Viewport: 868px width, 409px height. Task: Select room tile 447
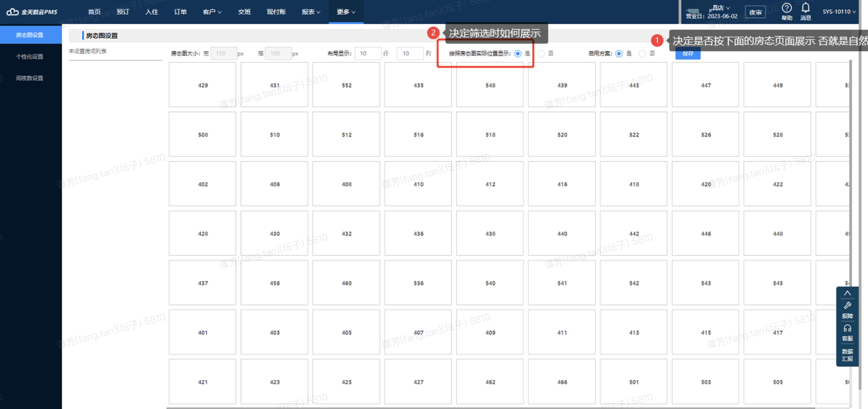705,85
